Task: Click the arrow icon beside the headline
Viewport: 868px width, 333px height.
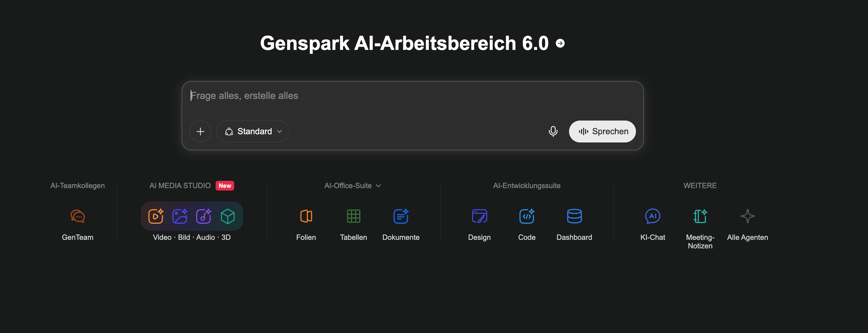Action: [560, 43]
